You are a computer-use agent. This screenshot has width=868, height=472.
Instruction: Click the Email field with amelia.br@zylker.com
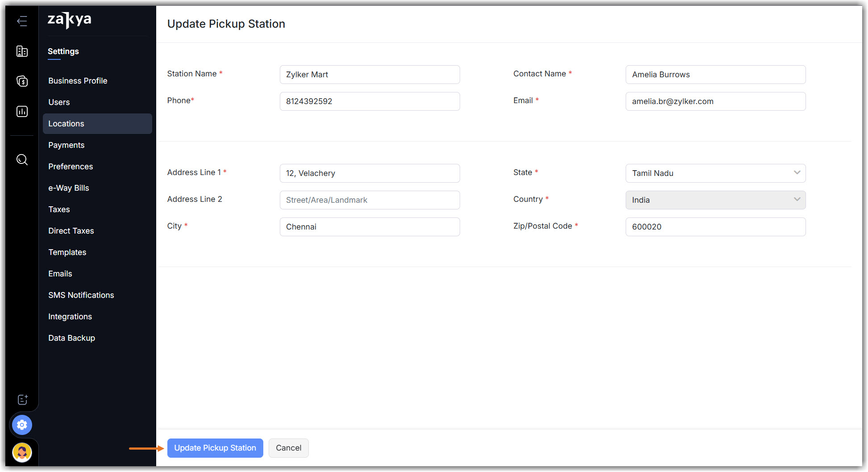[x=715, y=101]
